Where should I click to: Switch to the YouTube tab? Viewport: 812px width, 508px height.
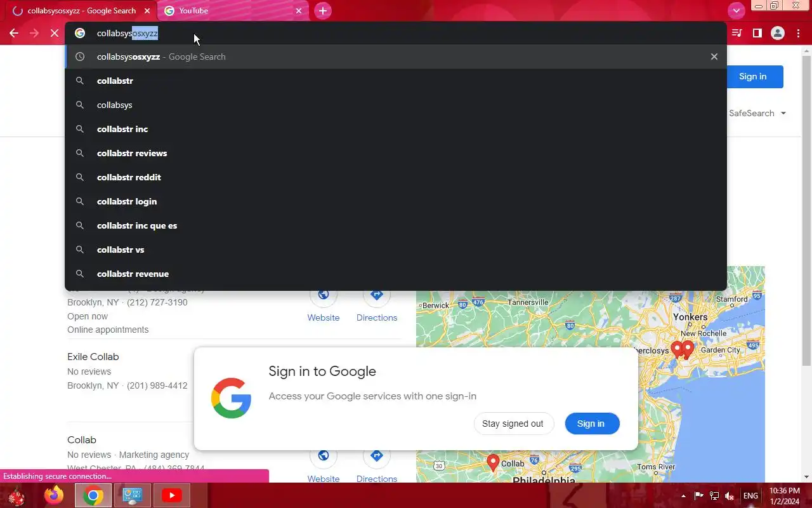pos(232,11)
